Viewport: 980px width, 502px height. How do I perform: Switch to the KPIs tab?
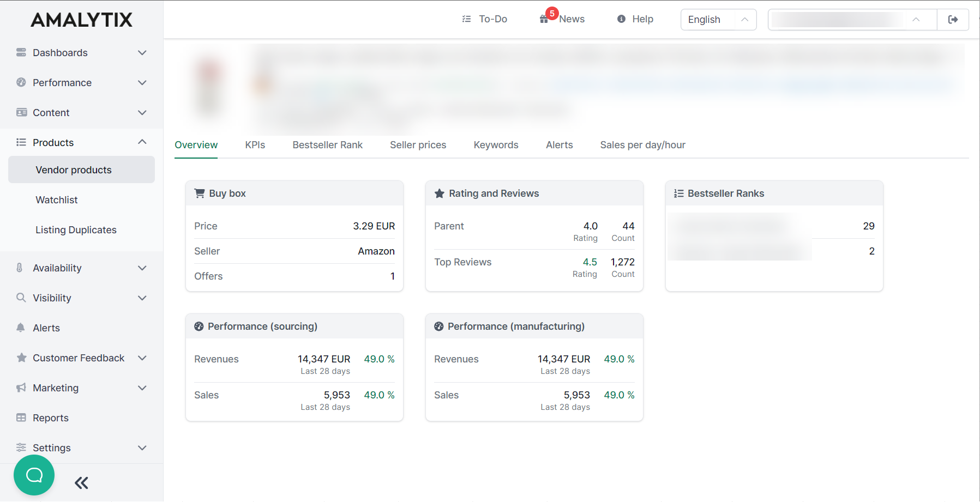[x=255, y=145]
